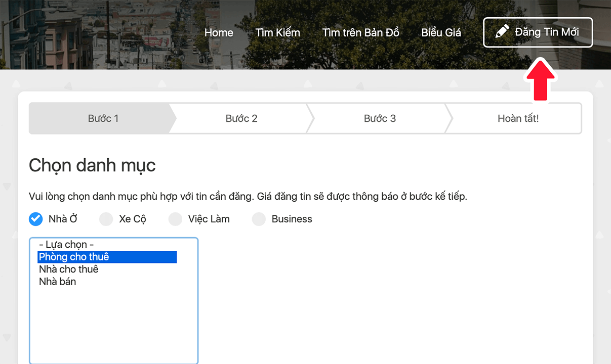Viewport: 611px width, 364px height.
Task: Jump to the Hoàn tất! step
Action: click(518, 119)
